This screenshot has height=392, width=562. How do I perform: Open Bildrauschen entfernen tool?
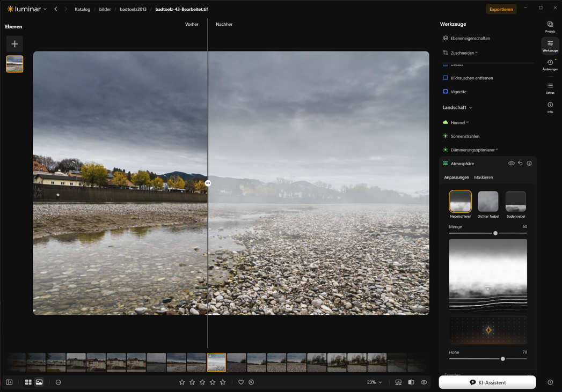[x=468, y=78]
